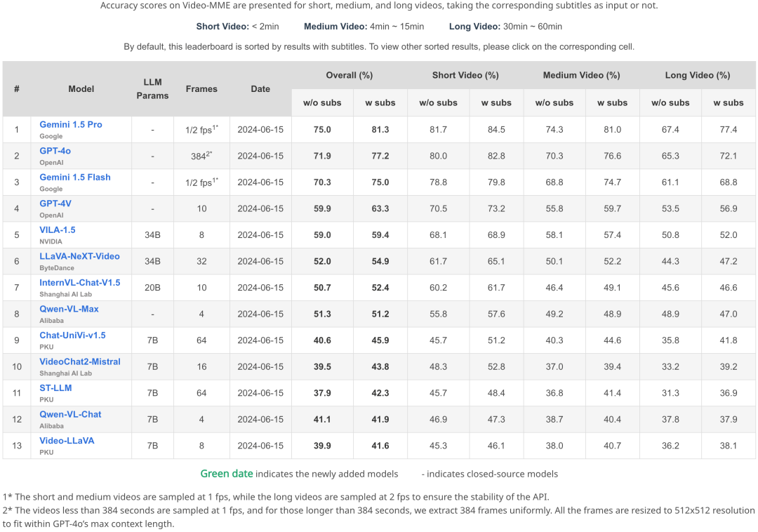Select Chat-UniVi-v1.5 long video score 35.8

coord(670,340)
